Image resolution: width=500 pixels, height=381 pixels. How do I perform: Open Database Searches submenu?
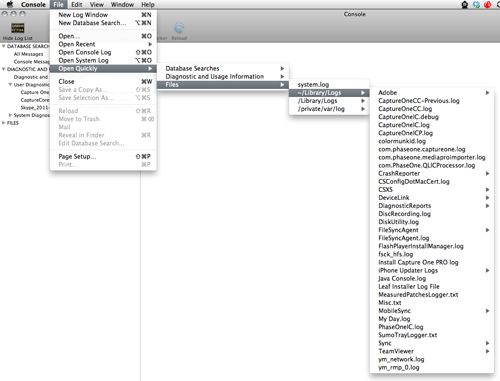click(x=223, y=68)
